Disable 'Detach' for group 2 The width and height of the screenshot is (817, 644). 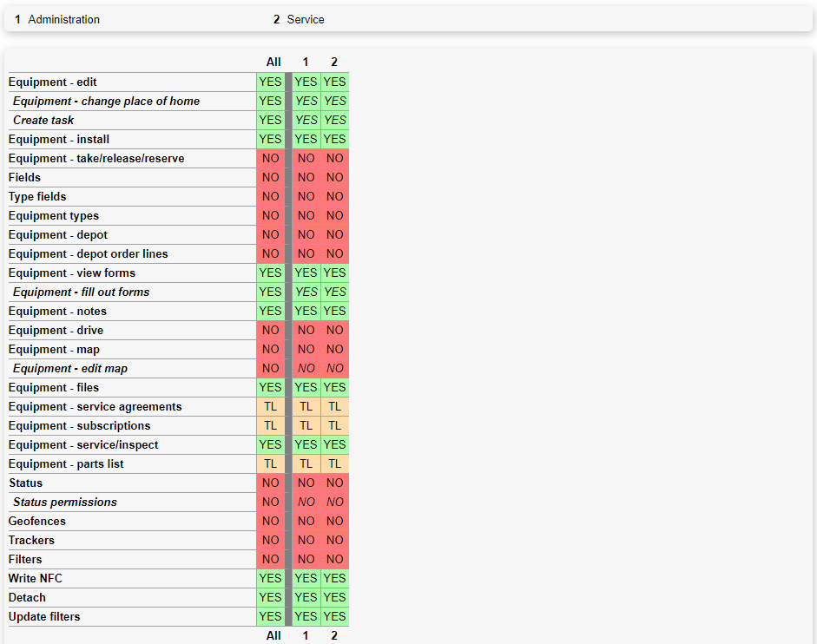334,598
